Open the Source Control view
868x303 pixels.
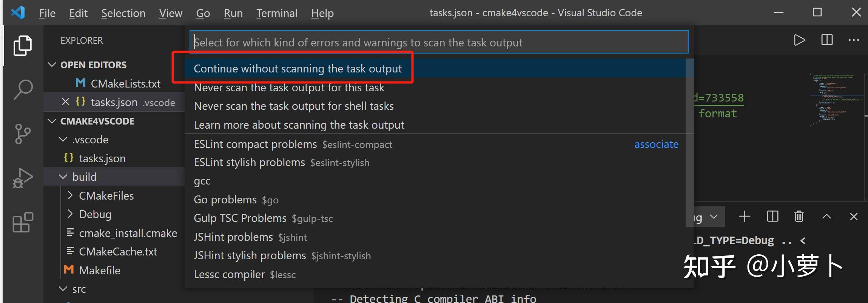coord(22,134)
